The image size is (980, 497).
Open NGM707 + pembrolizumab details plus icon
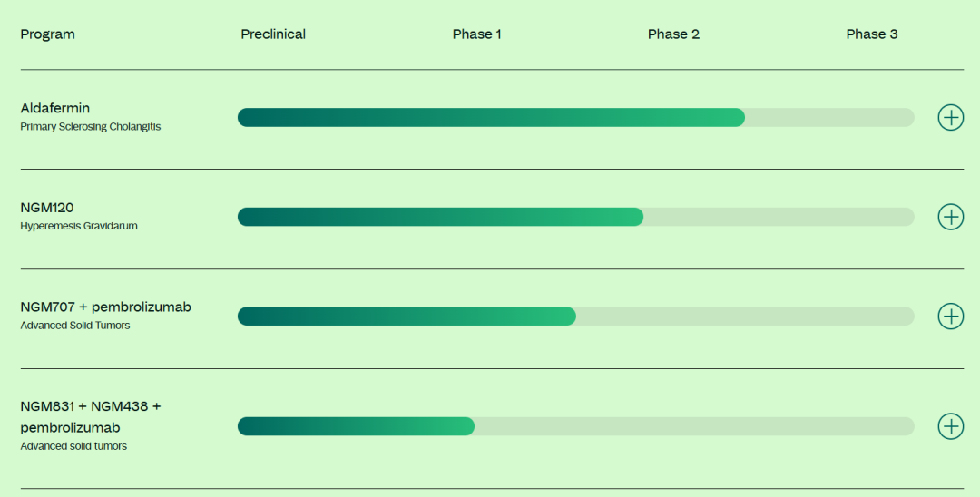pyautogui.click(x=950, y=317)
